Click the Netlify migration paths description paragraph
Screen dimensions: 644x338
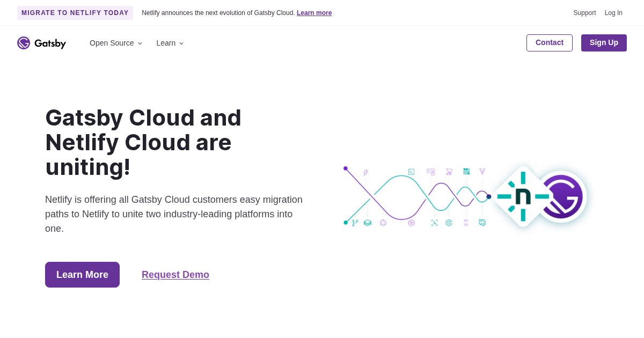click(174, 214)
